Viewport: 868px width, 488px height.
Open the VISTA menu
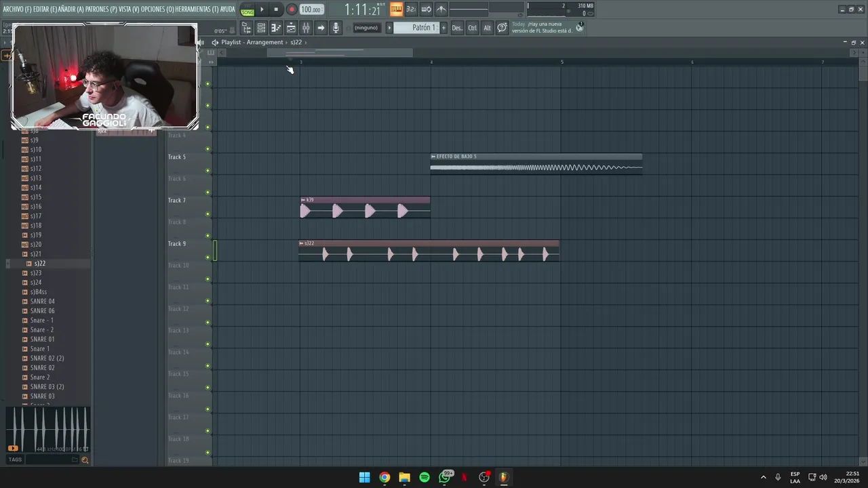coord(129,9)
